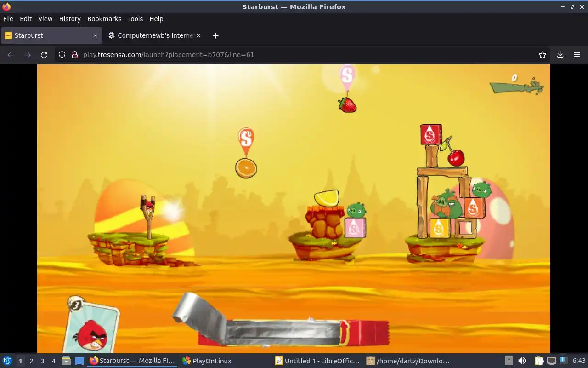Screen dimensions: 588x368
Task: Click the orange S block in the tower
Action: [x=474, y=207]
